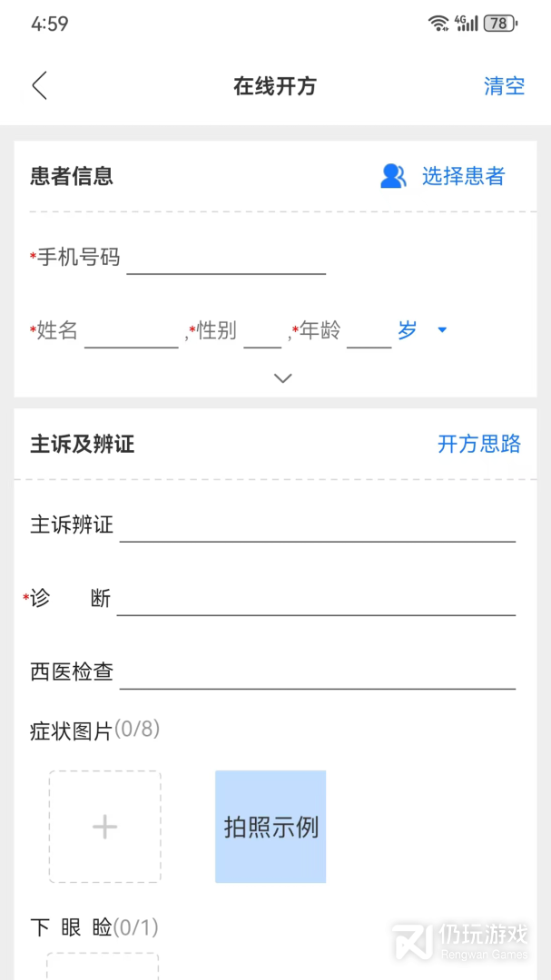Tap 选择患者 to choose a patient
Screen dimensions: 551x980
coord(463,176)
